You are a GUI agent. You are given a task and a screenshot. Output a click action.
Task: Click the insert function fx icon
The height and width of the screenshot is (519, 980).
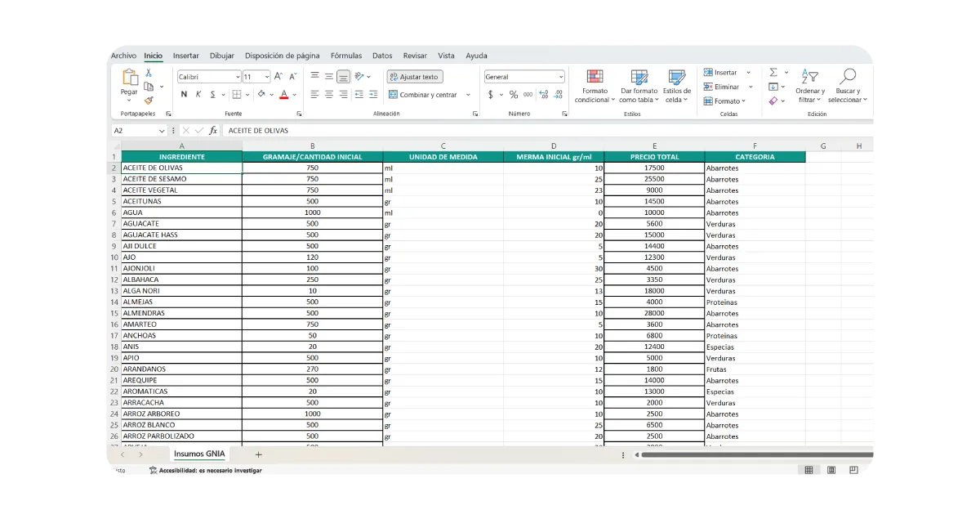coord(213,131)
